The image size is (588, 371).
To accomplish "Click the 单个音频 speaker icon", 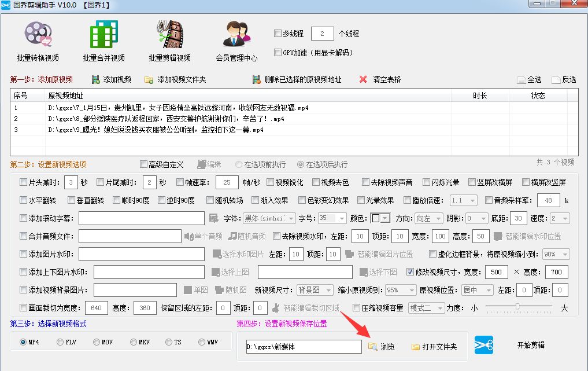I will click(x=188, y=236).
